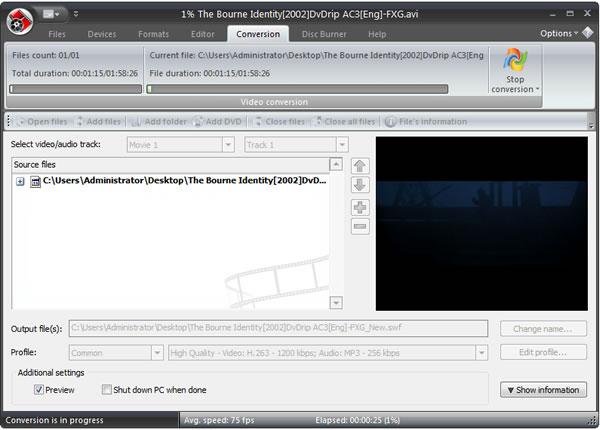Click the red film reel application logo
Screen dimensions: 600x430
tap(20, 21)
